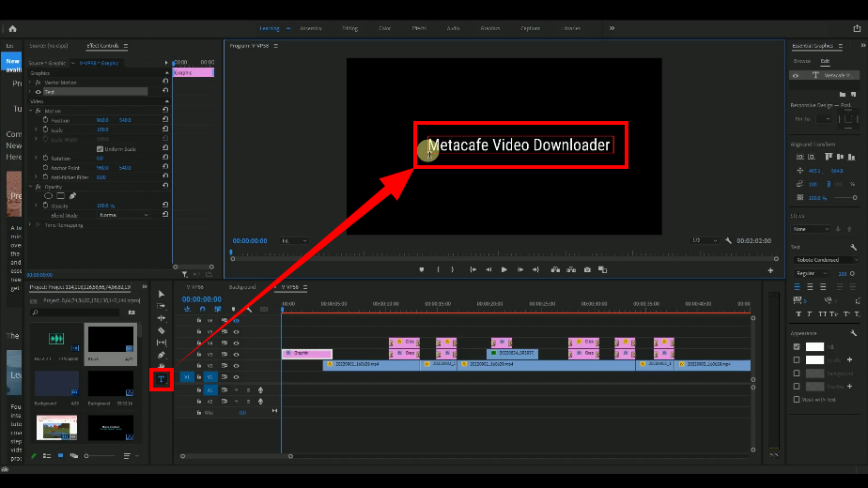Switch to the Editing workspace
Viewport: 868px width, 488px height.
(x=349, y=28)
